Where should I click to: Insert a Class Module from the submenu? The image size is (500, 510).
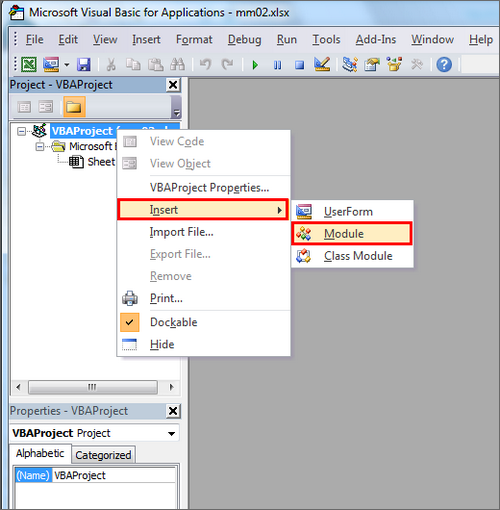(352, 256)
